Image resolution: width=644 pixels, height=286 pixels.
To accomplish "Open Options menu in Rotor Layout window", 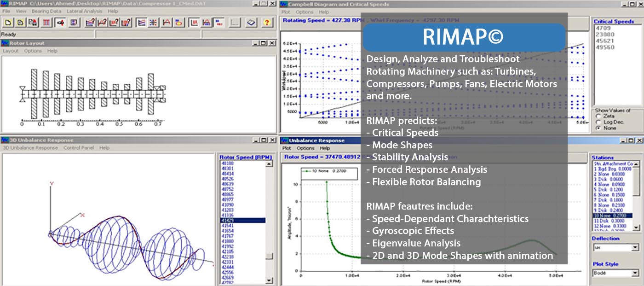I will [x=33, y=51].
